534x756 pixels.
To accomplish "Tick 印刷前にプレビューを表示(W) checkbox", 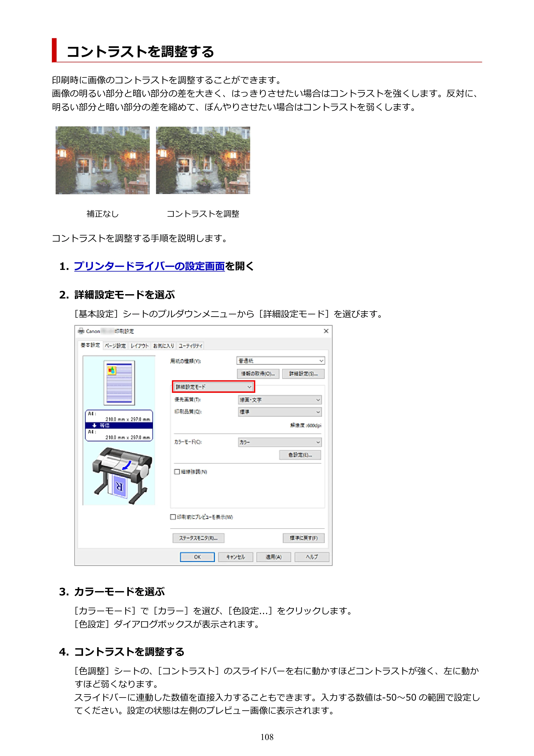I will 173,517.
